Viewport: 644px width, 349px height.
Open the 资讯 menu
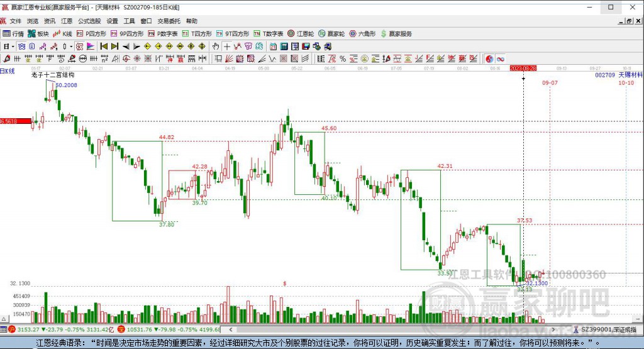tap(49, 21)
